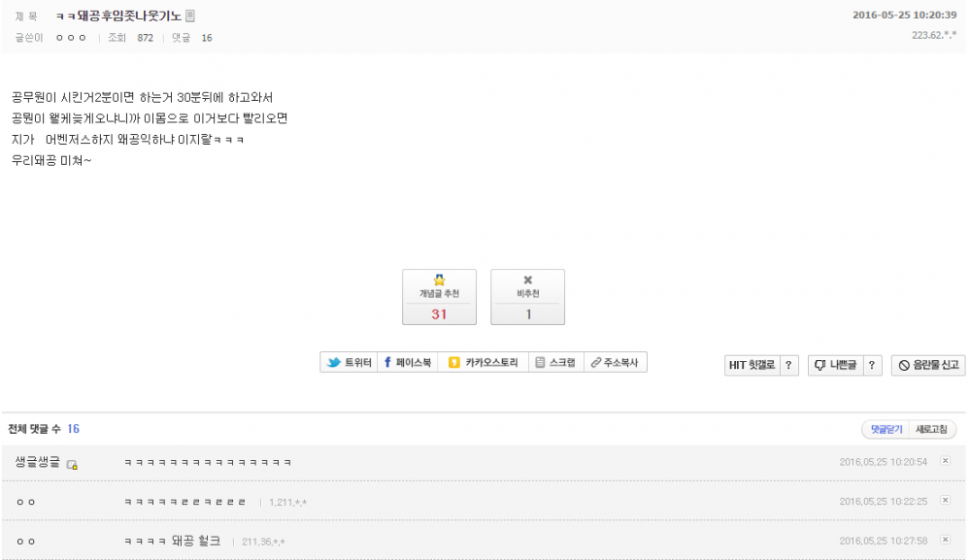The height and width of the screenshot is (560, 970).
Task: Click the 개념글 추천 upvote button
Action: click(x=439, y=297)
